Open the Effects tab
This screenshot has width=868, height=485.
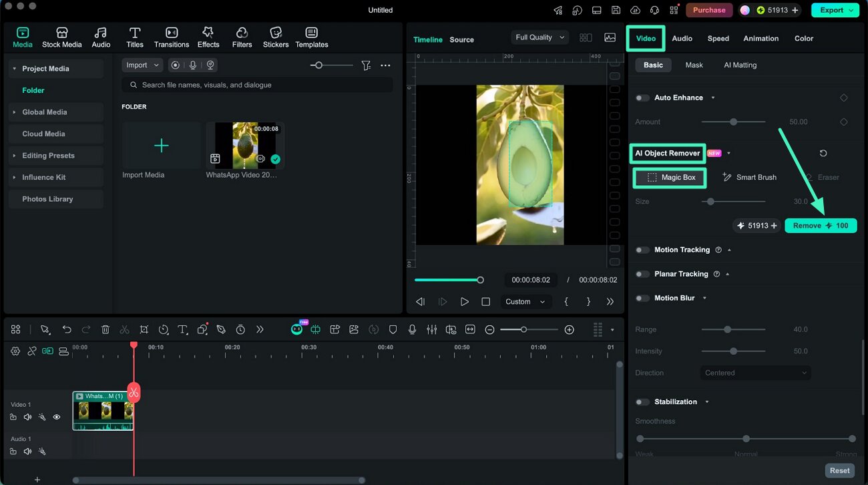[208, 38]
